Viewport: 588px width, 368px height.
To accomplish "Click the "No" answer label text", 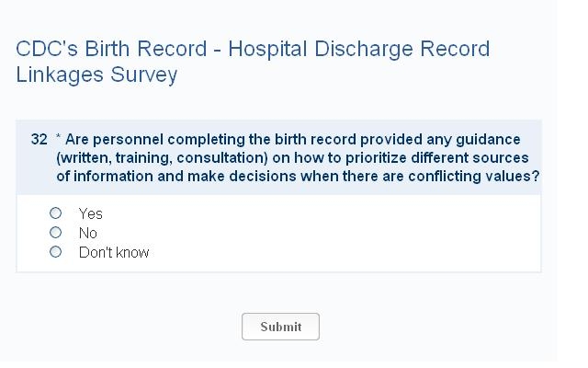I will coord(88,234).
